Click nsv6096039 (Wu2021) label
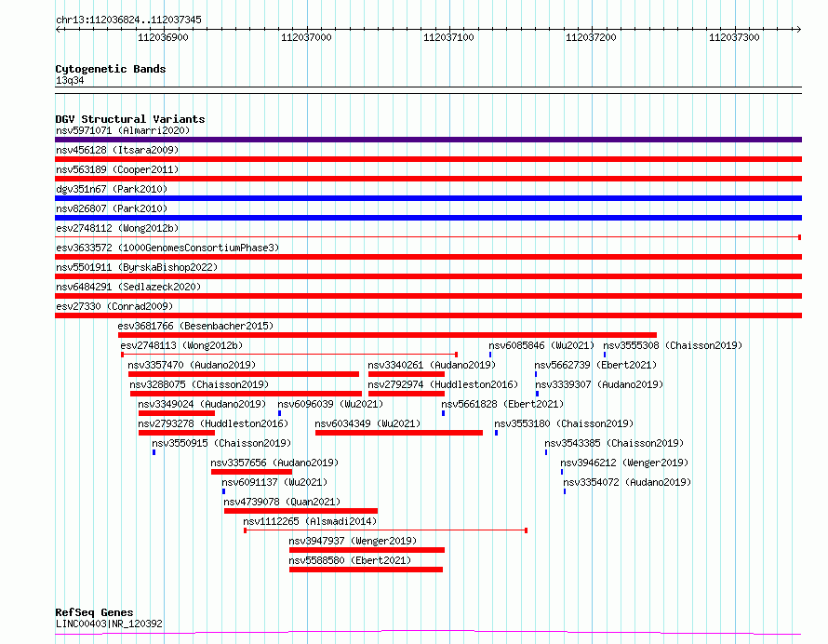 tap(330, 404)
